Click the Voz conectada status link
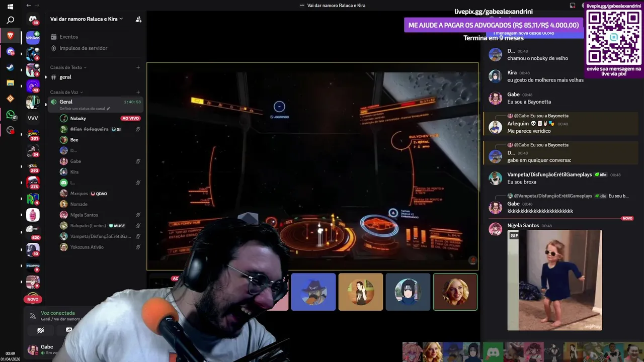This screenshot has height=362, width=644. click(58, 313)
